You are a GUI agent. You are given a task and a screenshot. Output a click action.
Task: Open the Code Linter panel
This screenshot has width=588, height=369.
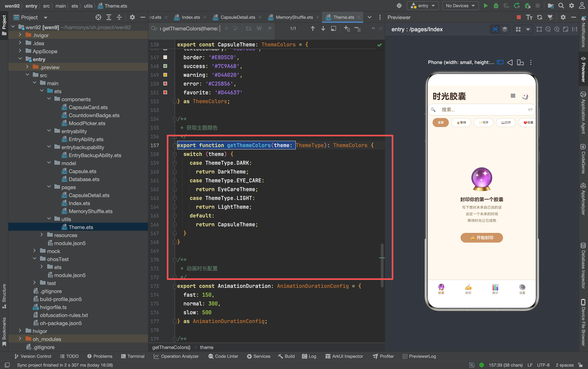(x=223, y=356)
